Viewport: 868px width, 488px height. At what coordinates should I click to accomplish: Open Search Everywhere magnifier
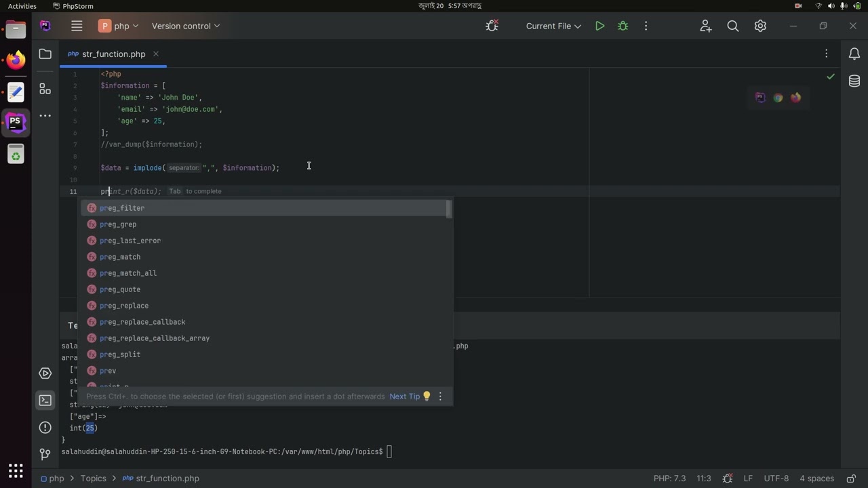click(733, 26)
